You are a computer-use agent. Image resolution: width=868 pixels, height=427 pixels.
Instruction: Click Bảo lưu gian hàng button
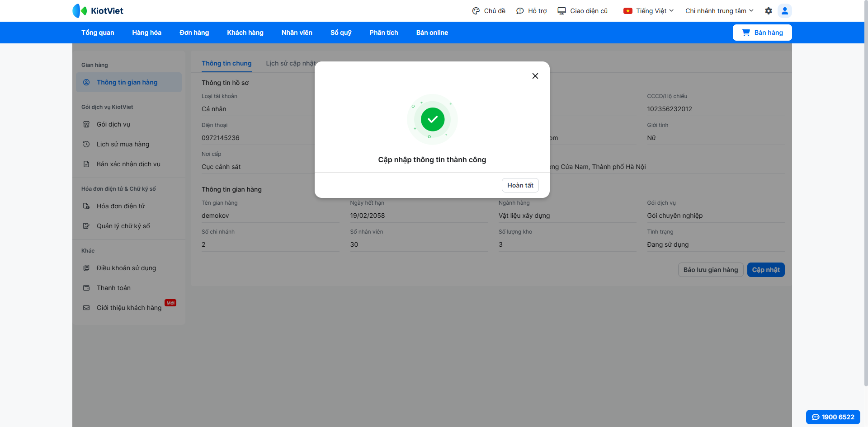[x=710, y=270]
